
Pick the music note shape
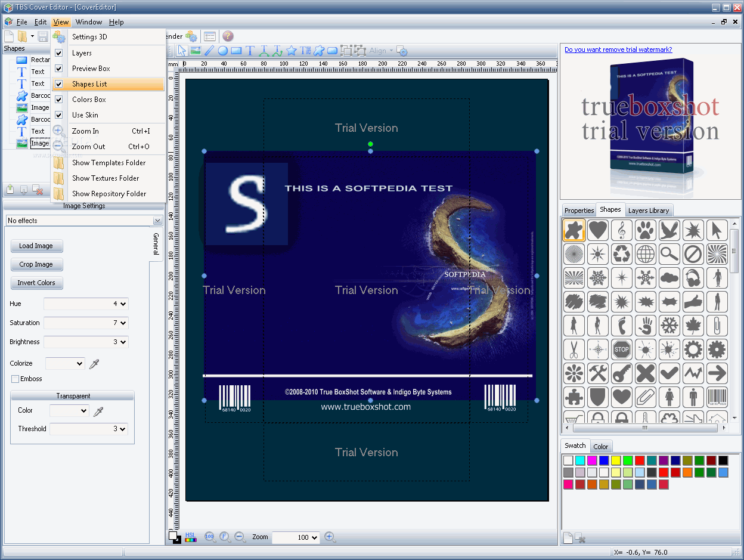[x=622, y=230]
